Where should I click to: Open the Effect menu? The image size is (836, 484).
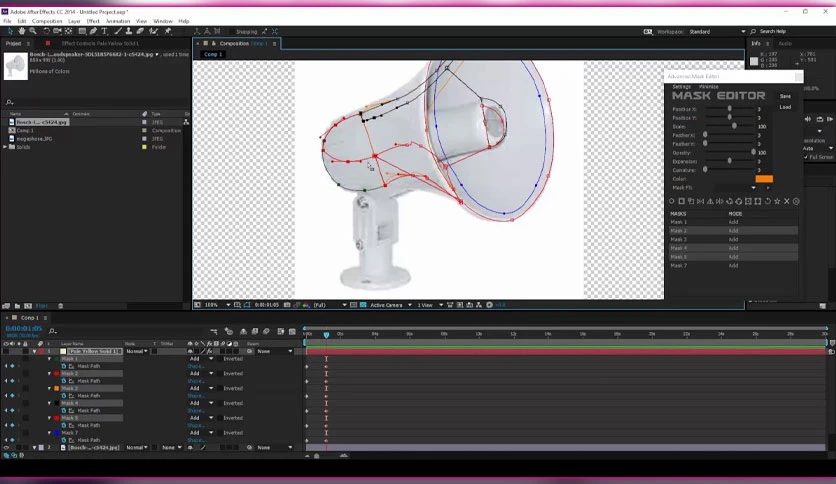pos(93,21)
